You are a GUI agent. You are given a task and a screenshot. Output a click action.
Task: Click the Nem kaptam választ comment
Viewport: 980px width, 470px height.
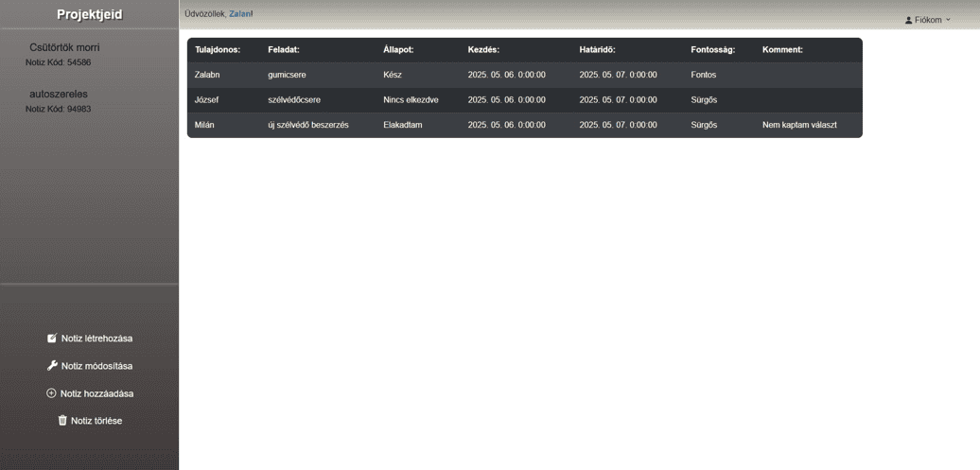click(798, 125)
